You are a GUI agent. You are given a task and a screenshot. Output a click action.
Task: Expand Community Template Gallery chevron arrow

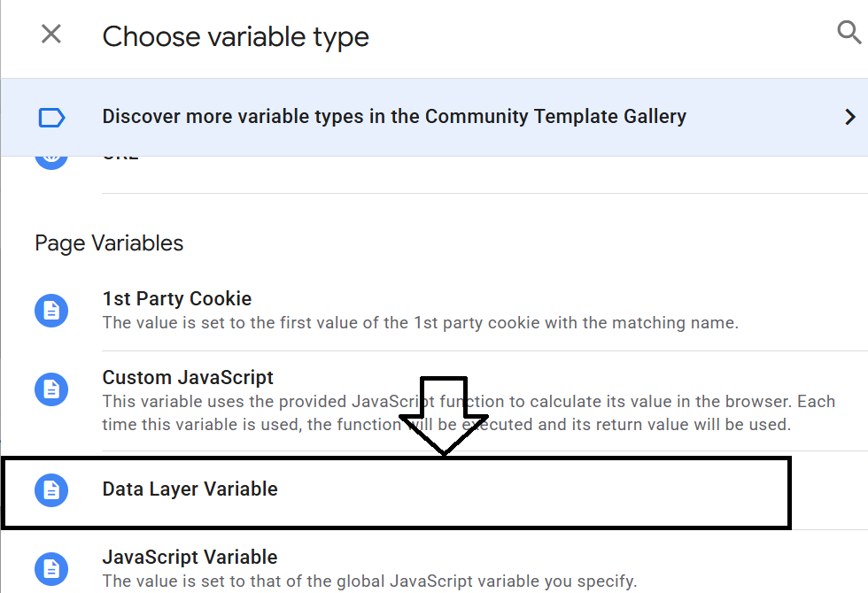click(850, 117)
